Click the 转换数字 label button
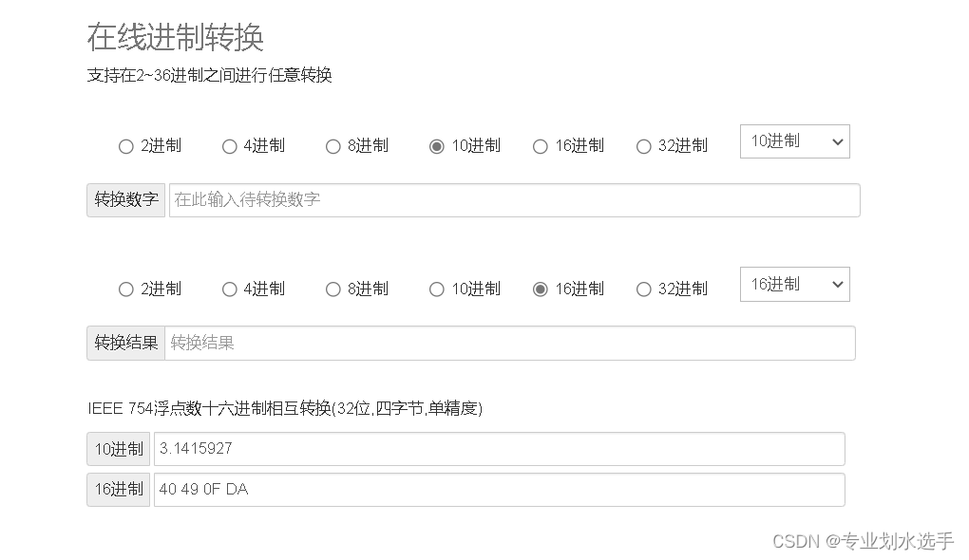This screenshot has height=560, width=969. pyautogui.click(x=126, y=200)
